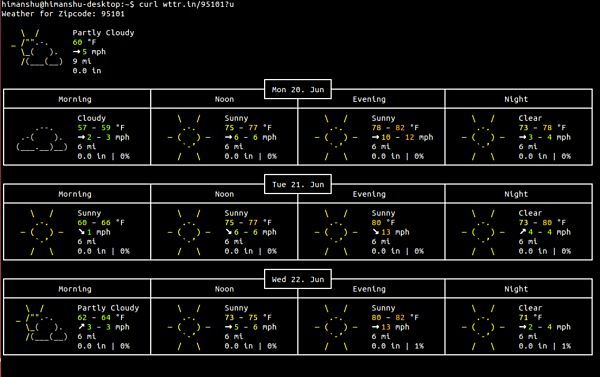This screenshot has height=377, width=600.
Task: Click the sun ASCII icon in Monday evening
Action: click(x=336, y=137)
